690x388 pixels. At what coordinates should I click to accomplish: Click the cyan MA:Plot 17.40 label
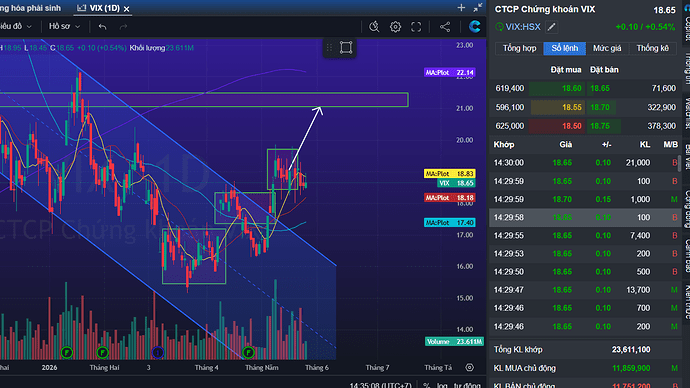(x=449, y=223)
